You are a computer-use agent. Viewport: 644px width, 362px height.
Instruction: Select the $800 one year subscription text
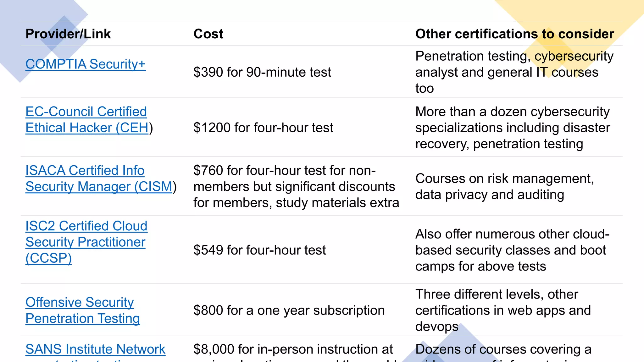[x=289, y=310]
